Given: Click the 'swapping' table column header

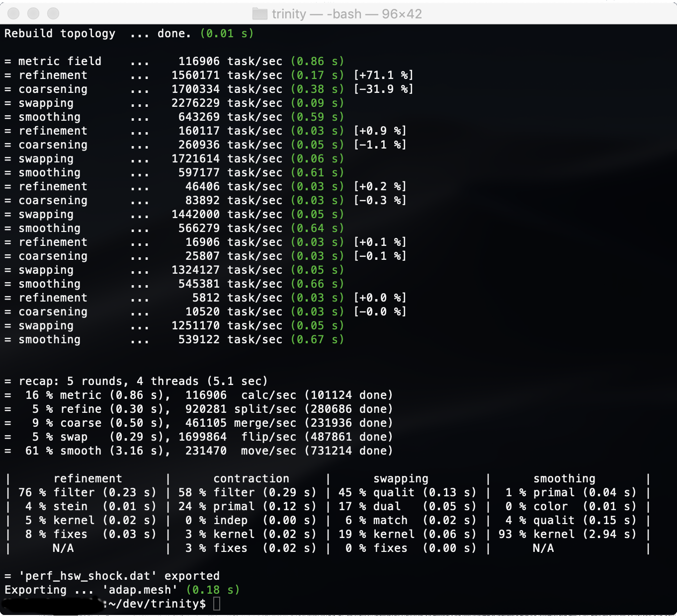Looking at the screenshot, I should (401, 478).
